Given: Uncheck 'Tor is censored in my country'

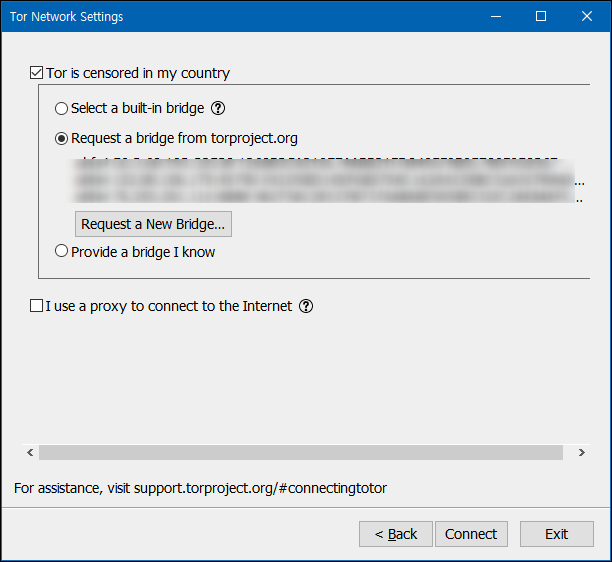Looking at the screenshot, I should tap(36, 73).
